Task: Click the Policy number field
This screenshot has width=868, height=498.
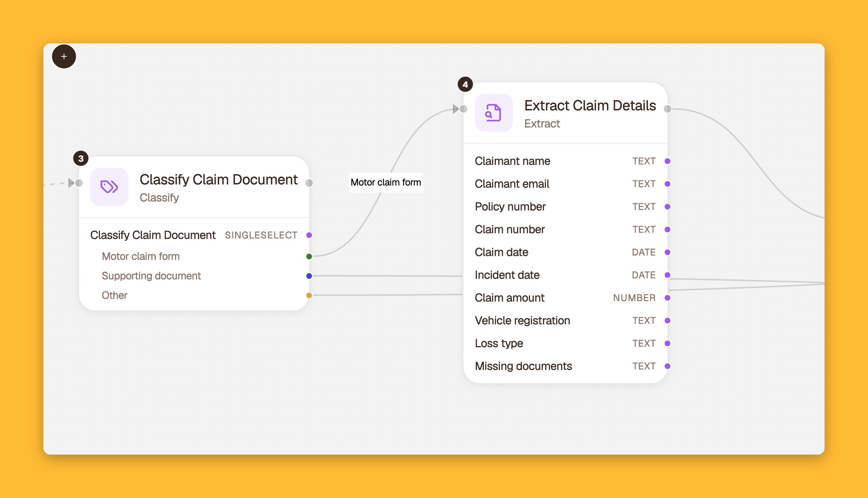Action: click(565, 207)
